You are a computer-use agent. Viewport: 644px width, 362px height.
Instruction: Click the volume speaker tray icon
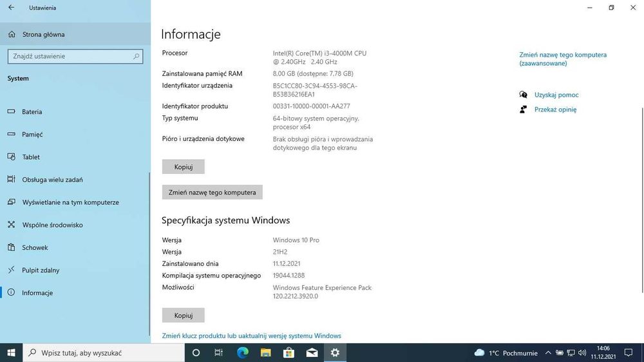point(582,352)
